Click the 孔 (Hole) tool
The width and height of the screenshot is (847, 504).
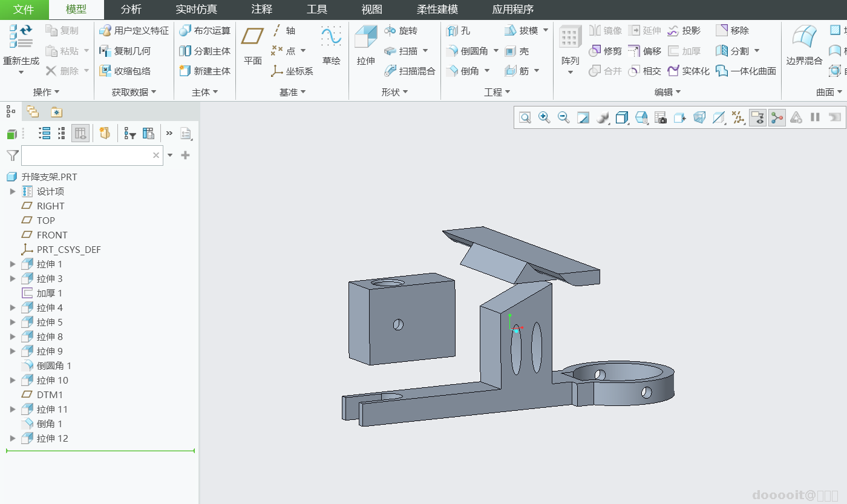pyautogui.click(x=458, y=31)
